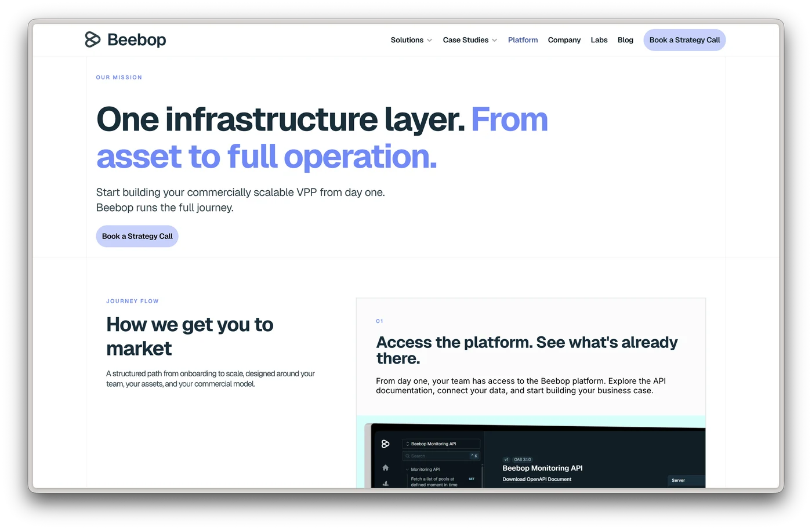Viewport: 812px width, 530px height.
Task: Visit the Blog page
Action: 625,40
